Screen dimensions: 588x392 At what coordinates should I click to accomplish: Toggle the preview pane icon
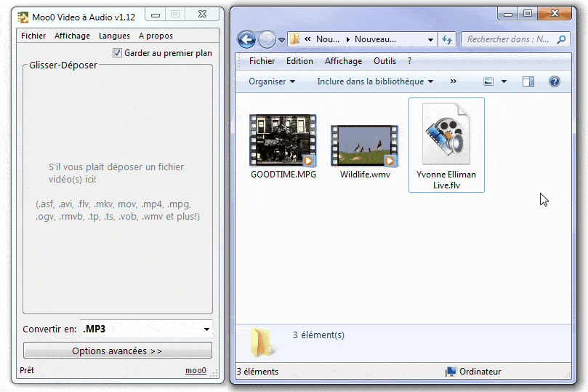tap(528, 81)
